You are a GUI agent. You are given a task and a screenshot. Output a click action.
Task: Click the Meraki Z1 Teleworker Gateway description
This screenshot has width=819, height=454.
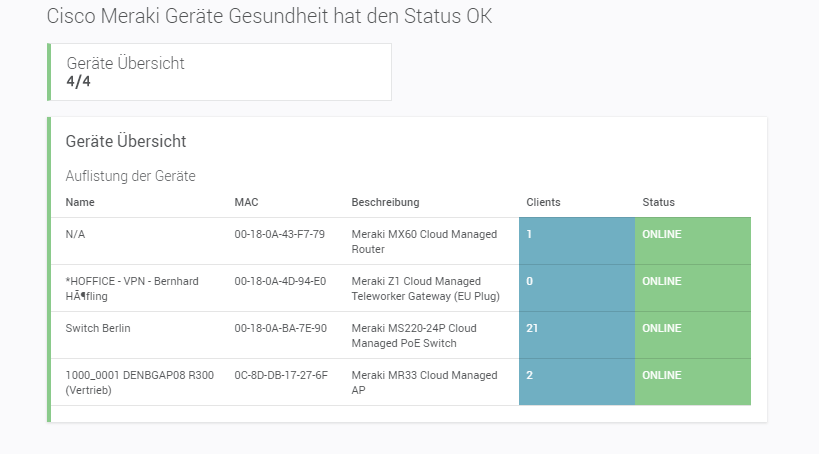point(425,288)
